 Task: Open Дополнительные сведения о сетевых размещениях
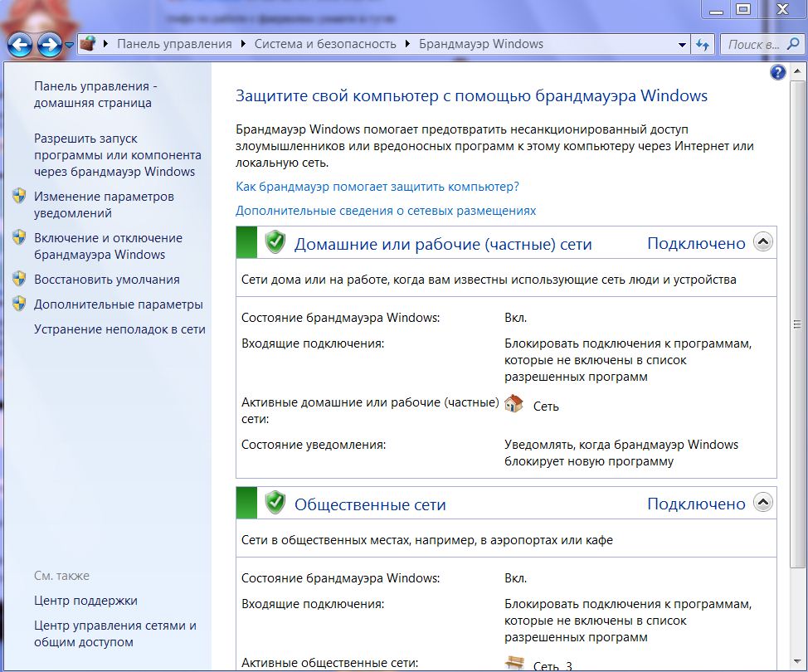[x=386, y=210]
